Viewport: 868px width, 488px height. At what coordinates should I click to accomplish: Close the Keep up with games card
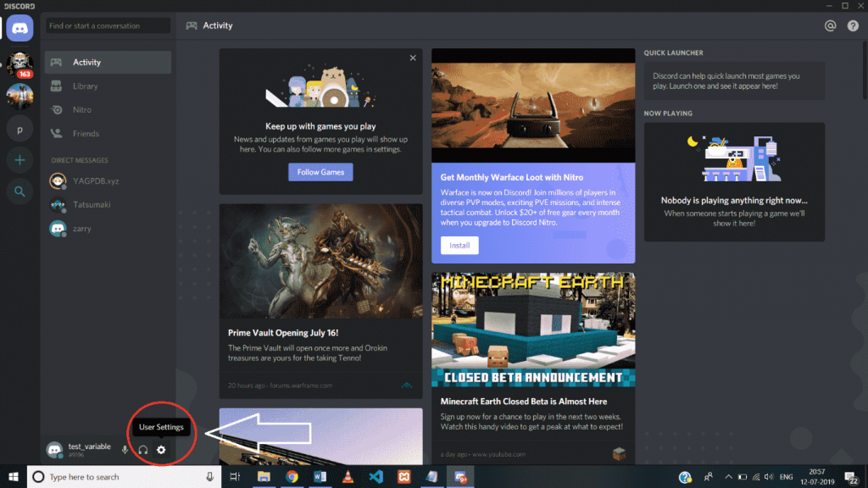tap(413, 58)
